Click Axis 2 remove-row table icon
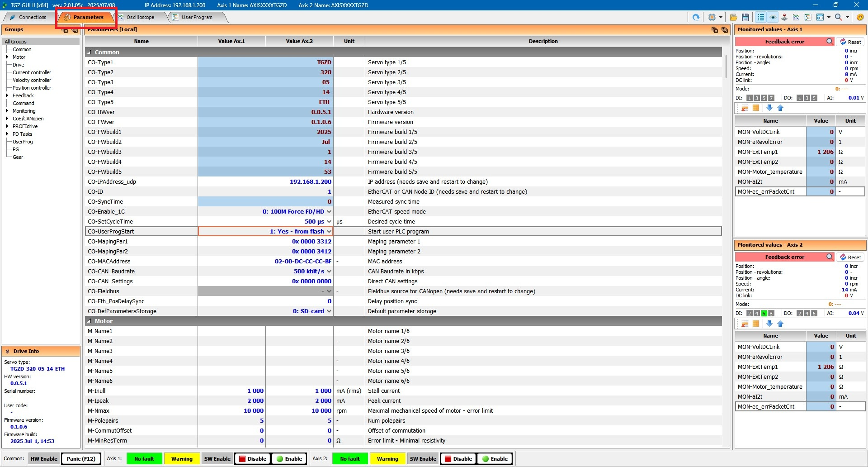 [x=745, y=324]
